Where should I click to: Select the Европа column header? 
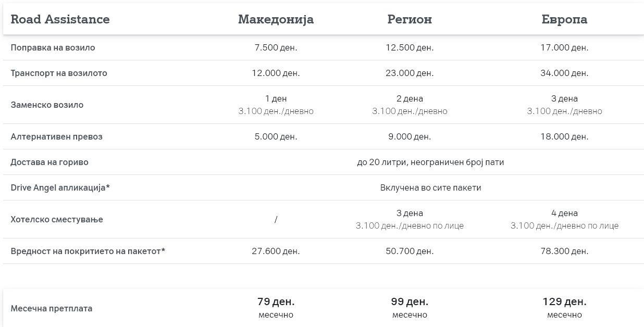564,19
